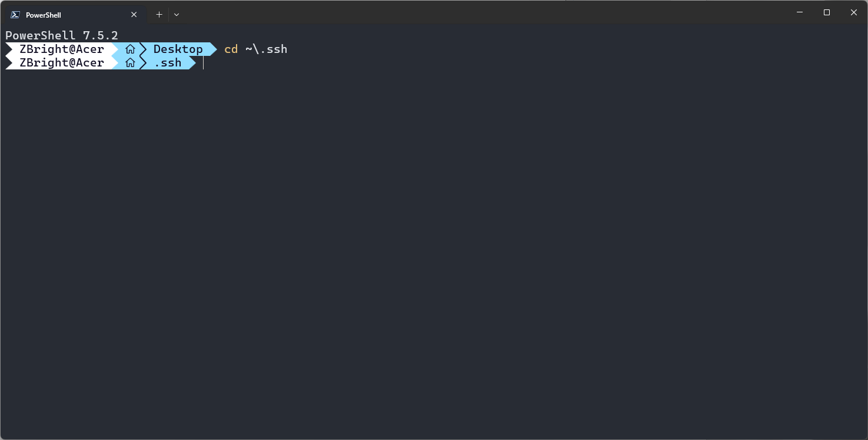Click the home icon before .ssh segment
Image resolution: width=868 pixels, height=440 pixels.
130,63
